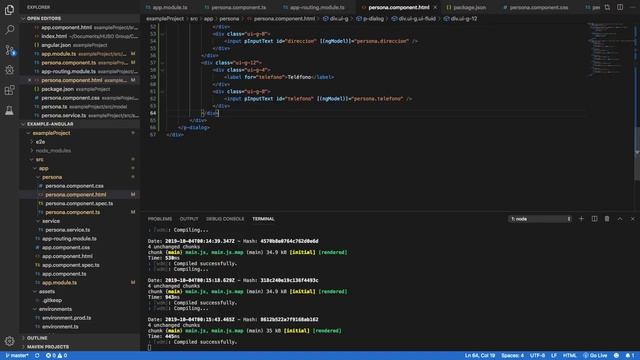Change indentation Spaces: 4 setting
The width and height of the screenshot is (640, 360).
(512, 356)
